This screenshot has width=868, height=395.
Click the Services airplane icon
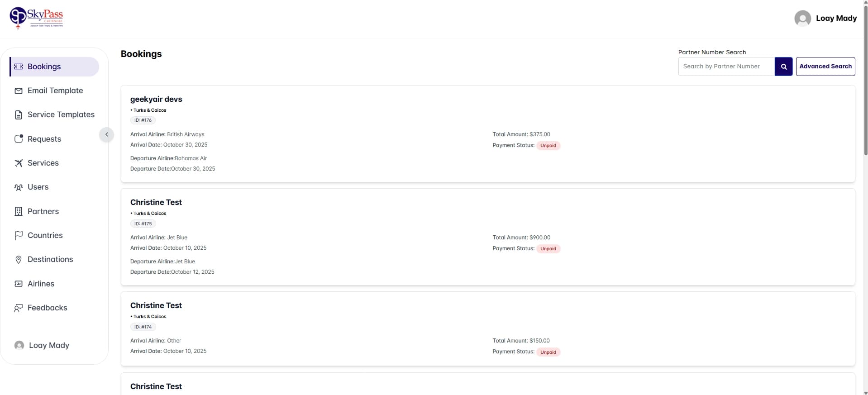(x=19, y=163)
